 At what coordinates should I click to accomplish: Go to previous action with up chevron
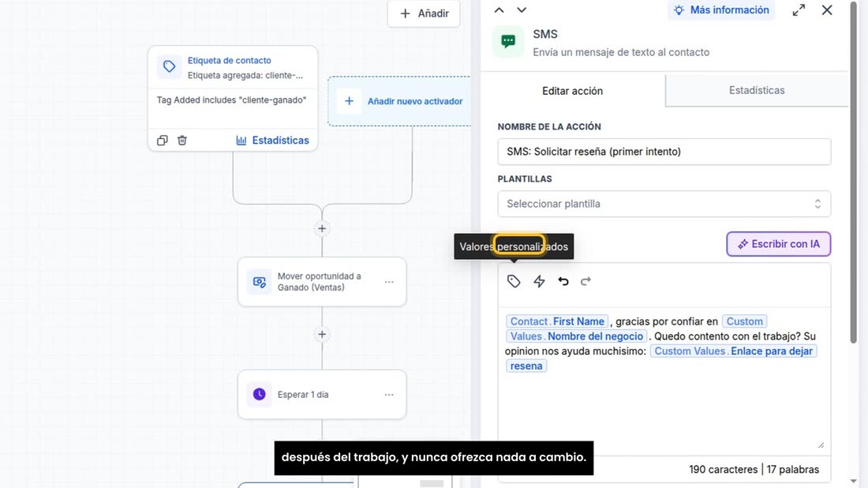pyautogui.click(x=499, y=10)
